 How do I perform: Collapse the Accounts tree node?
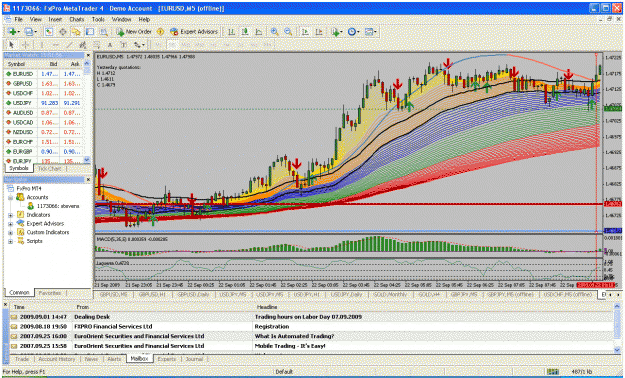(10, 198)
